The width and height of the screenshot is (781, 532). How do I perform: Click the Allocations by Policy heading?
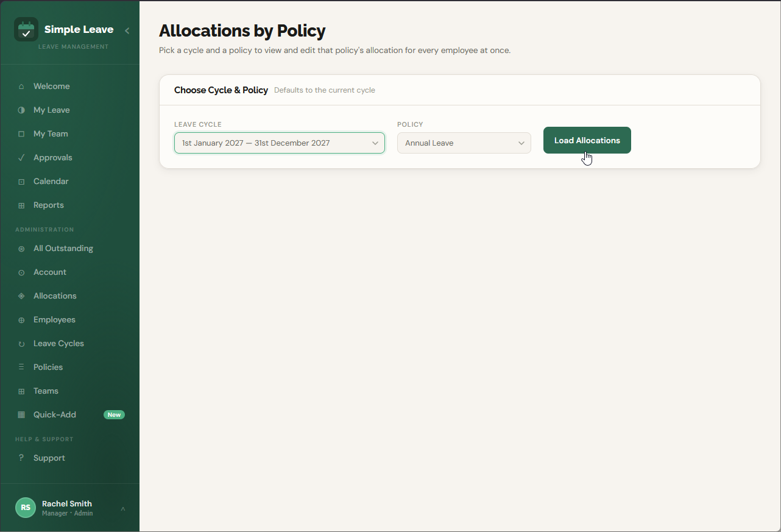click(242, 30)
